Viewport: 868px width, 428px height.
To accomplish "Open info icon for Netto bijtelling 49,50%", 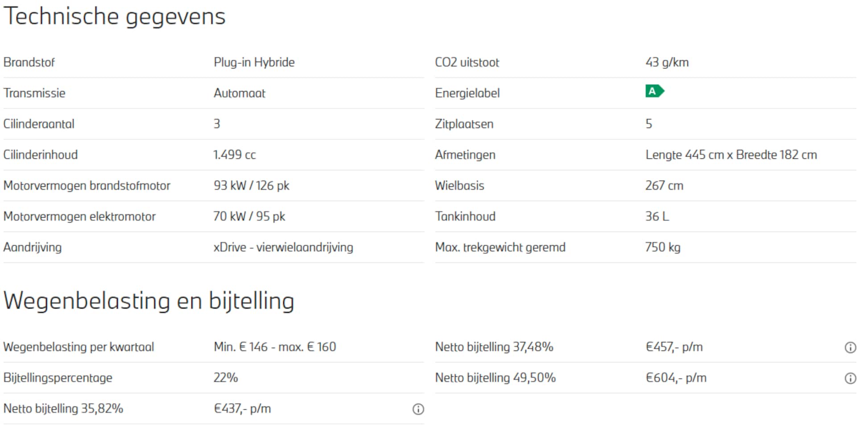I will point(850,378).
